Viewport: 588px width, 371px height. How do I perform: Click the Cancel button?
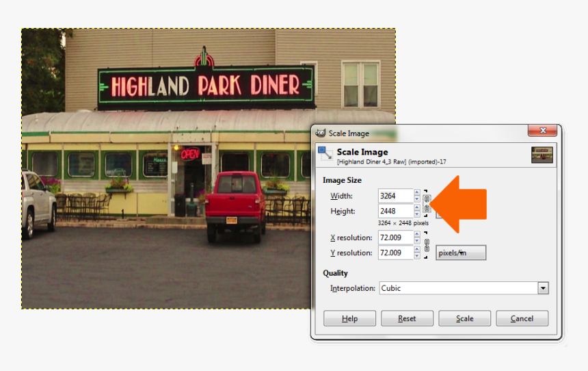point(522,318)
